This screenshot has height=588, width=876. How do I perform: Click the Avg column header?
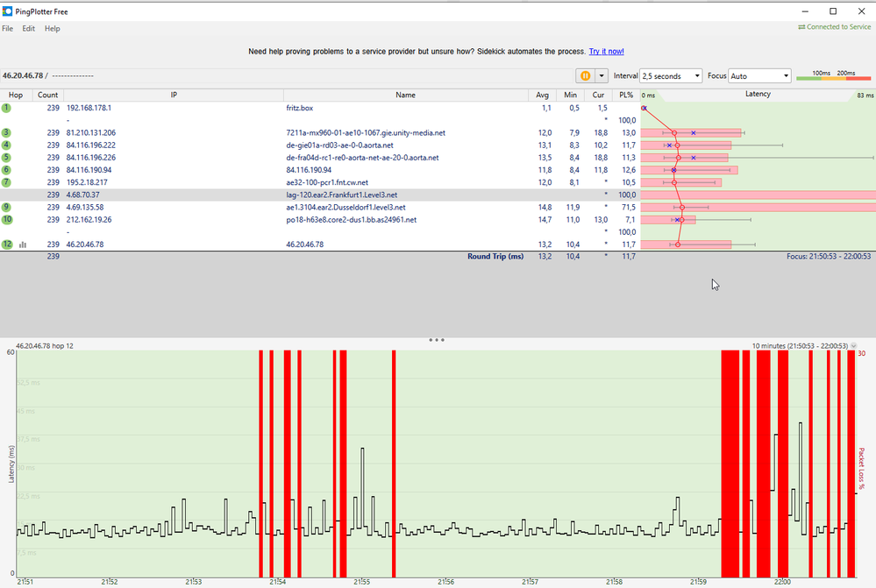[543, 95]
